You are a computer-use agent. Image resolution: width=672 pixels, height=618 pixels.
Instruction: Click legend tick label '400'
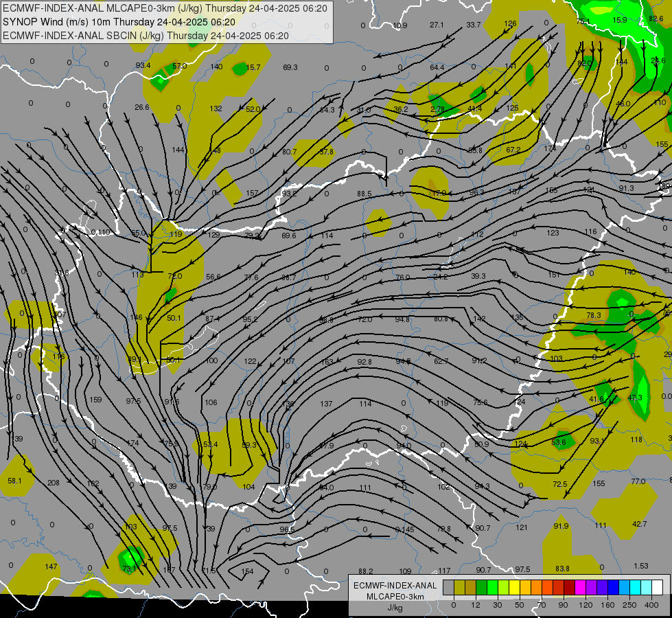click(x=651, y=605)
